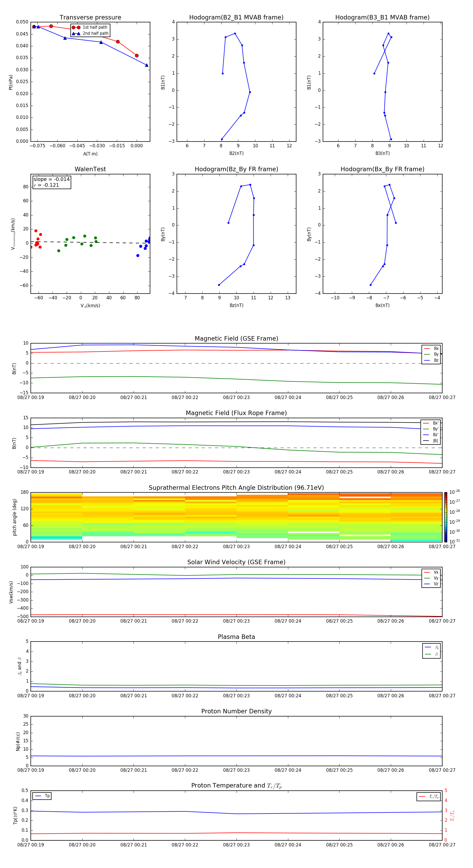Viewport: 473px width, 868px height.
Task: Click the 'r = -0.121' annotation text
Action: tap(47, 185)
